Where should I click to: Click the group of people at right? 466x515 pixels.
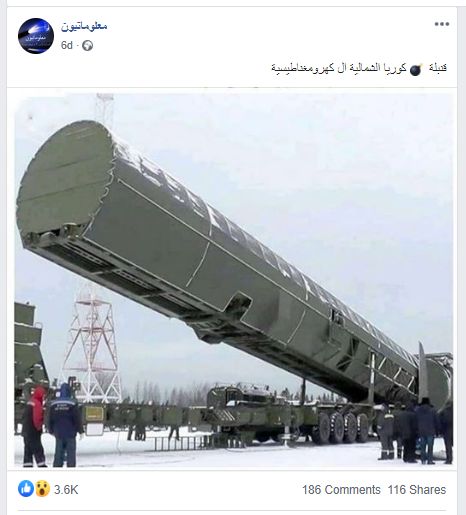tap(415, 430)
